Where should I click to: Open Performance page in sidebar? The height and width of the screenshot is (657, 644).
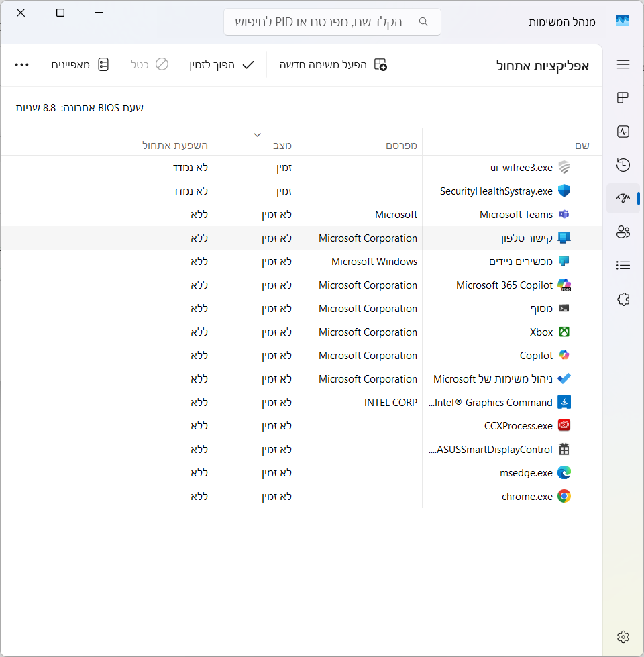click(623, 132)
